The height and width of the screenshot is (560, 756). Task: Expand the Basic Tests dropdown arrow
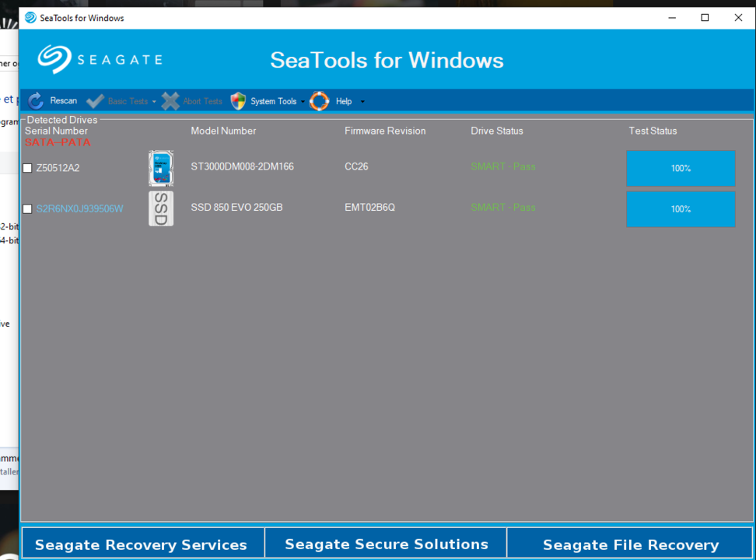click(x=154, y=102)
